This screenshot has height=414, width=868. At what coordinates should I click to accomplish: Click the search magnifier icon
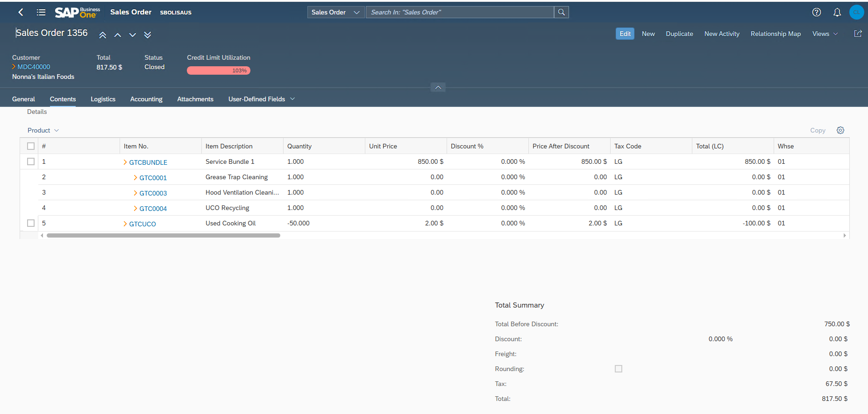pyautogui.click(x=561, y=12)
